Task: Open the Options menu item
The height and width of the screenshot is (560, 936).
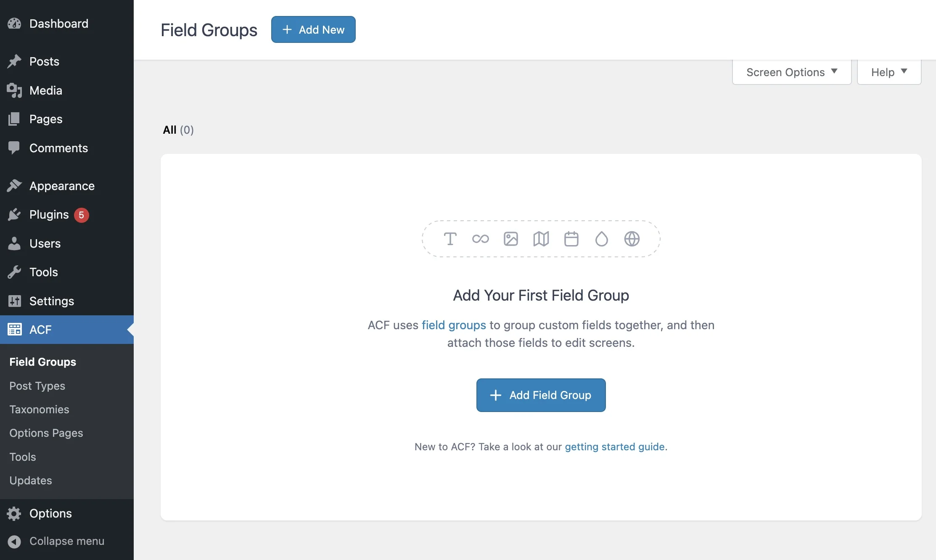Action: (67, 513)
